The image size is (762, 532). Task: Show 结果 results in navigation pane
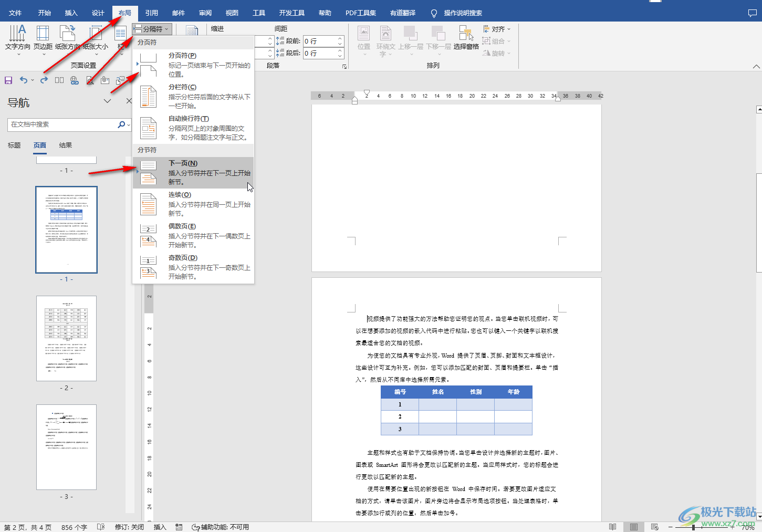coord(66,145)
